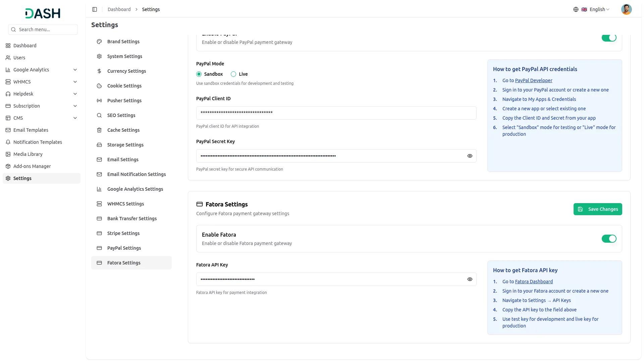Screen dimensions: 644x362
Task: Click the Currency Settings dollar icon
Action: (99, 71)
